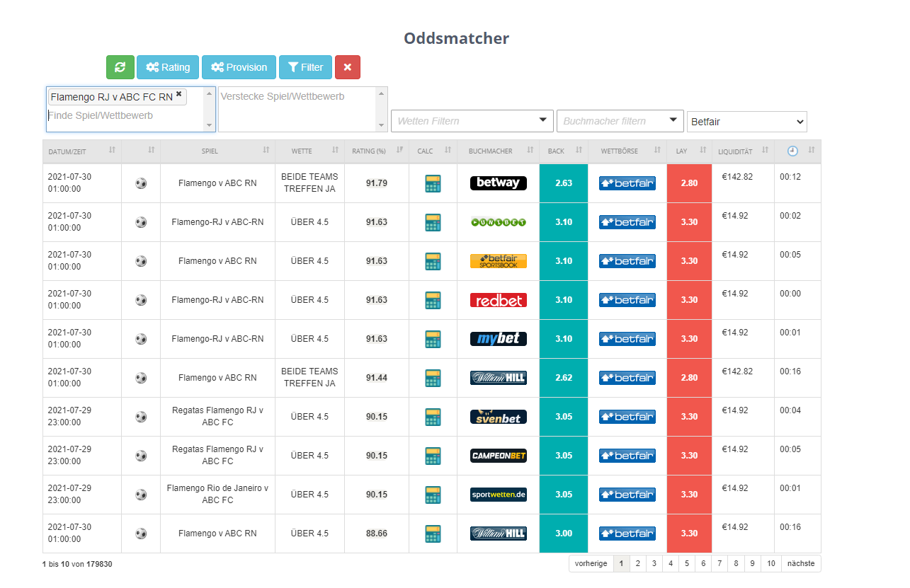
Task: Open calculator for the Betway row
Action: tap(433, 183)
